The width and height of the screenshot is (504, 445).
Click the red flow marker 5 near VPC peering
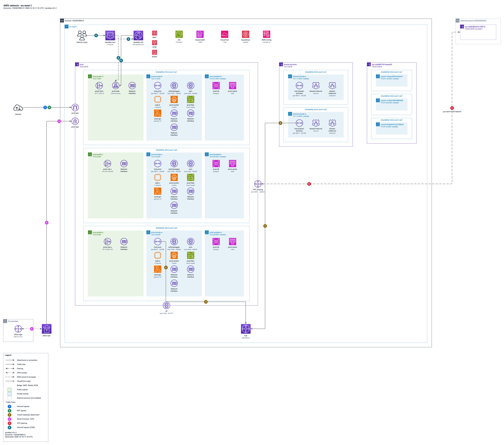[309, 184]
